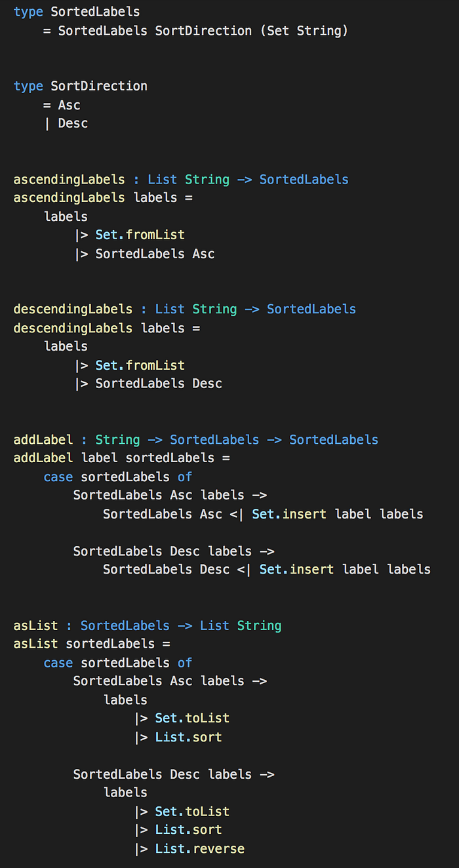Click descendingLabels in its type annotation
The image size is (459, 868).
pyautogui.click(x=73, y=309)
